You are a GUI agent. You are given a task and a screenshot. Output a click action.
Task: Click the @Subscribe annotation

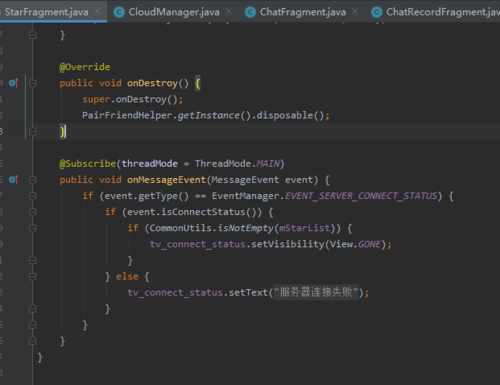pyautogui.click(x=87, y=164)
